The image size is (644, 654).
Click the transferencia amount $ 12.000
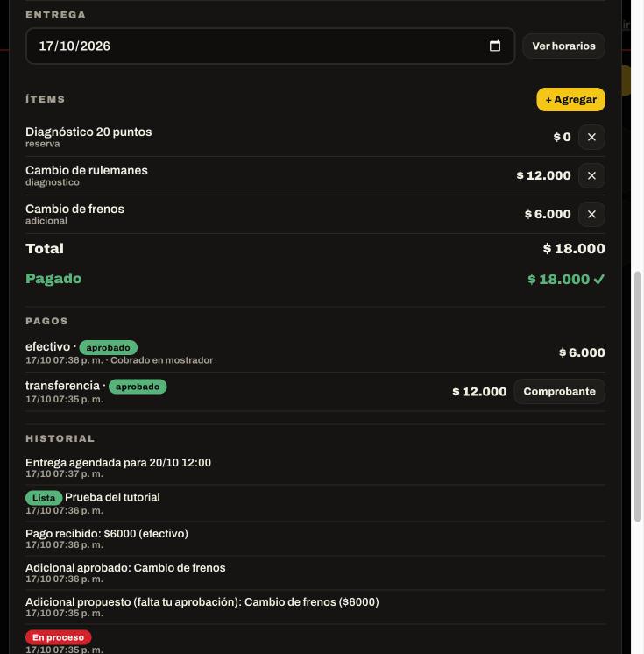click(x=479, y=392)
